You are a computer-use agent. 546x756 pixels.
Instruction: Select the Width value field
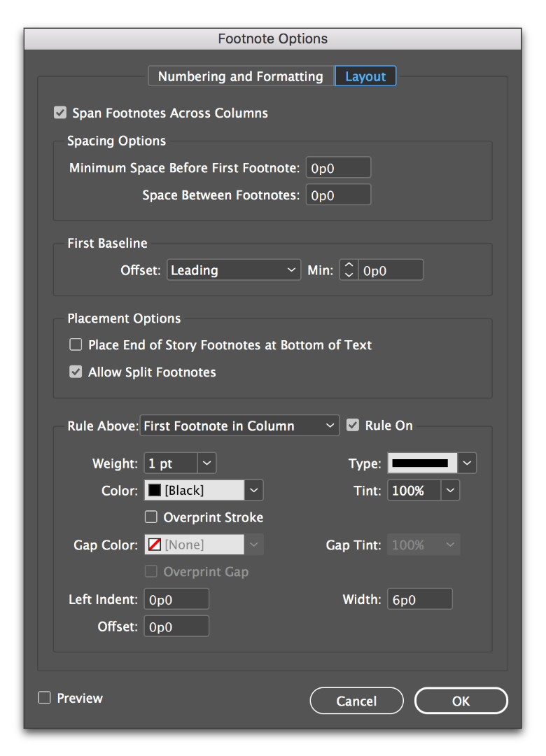[x=419, y=598]
